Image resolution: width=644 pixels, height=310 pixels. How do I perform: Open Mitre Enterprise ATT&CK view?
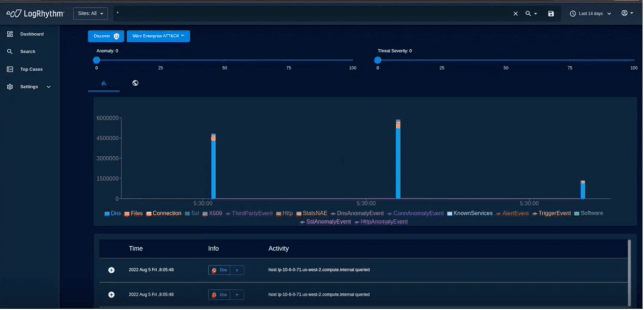click(x=158, y=36)
